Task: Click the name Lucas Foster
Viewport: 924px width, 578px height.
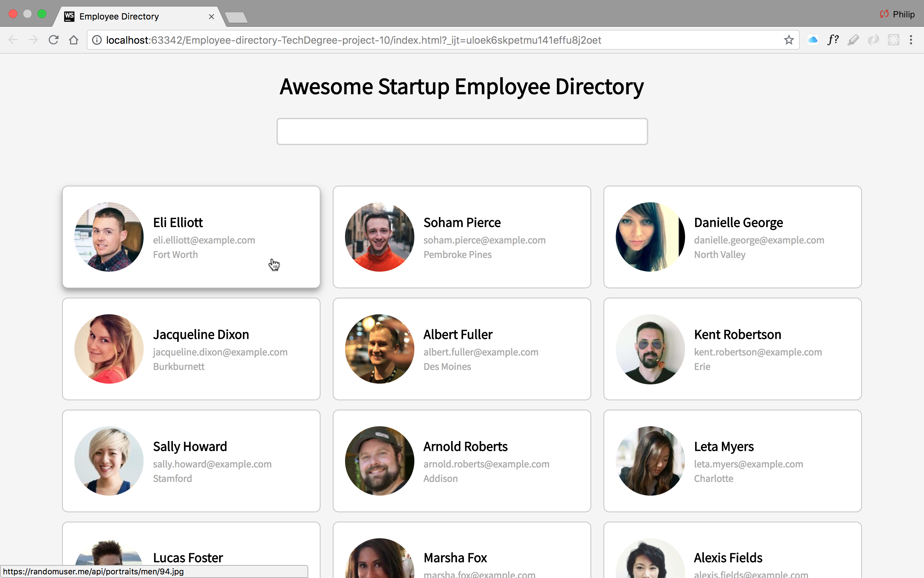Action: (x=188, y=558)
